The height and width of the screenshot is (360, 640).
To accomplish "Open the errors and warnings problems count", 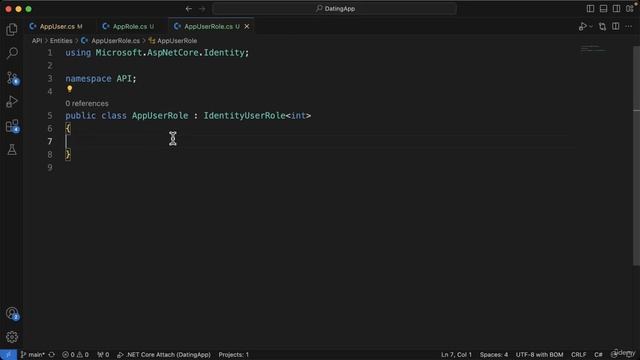I will coord(76,355).
